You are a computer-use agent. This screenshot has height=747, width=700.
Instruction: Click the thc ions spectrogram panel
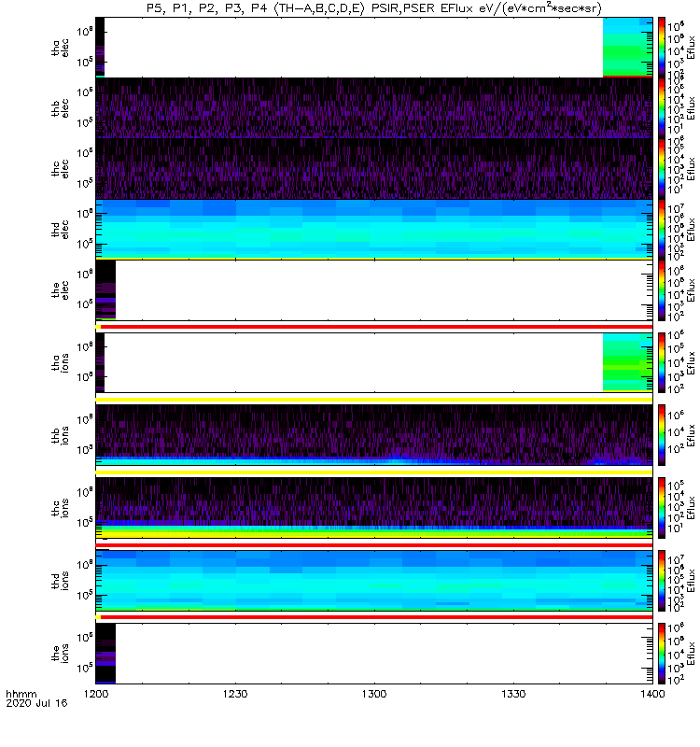coord(373,509)
